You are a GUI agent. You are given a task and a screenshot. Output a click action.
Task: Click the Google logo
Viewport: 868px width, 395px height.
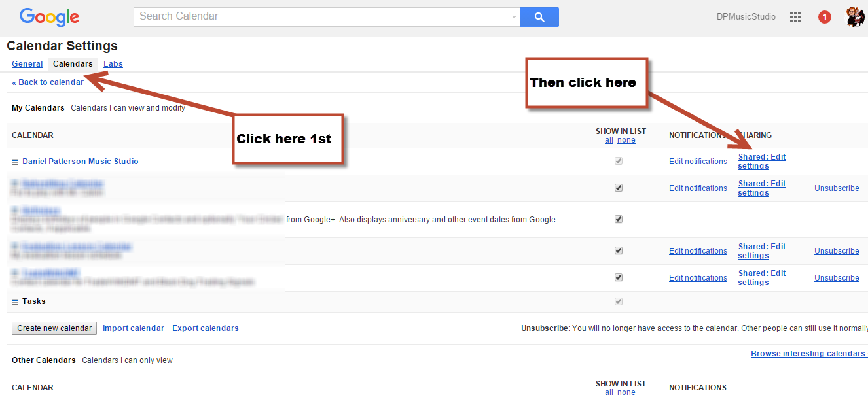click(49, 17)
